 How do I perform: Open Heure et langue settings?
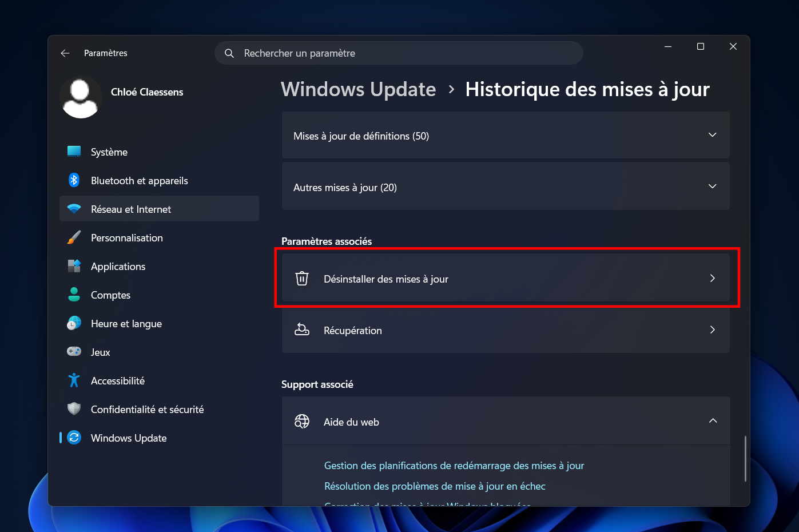click(x=159, y=323)
